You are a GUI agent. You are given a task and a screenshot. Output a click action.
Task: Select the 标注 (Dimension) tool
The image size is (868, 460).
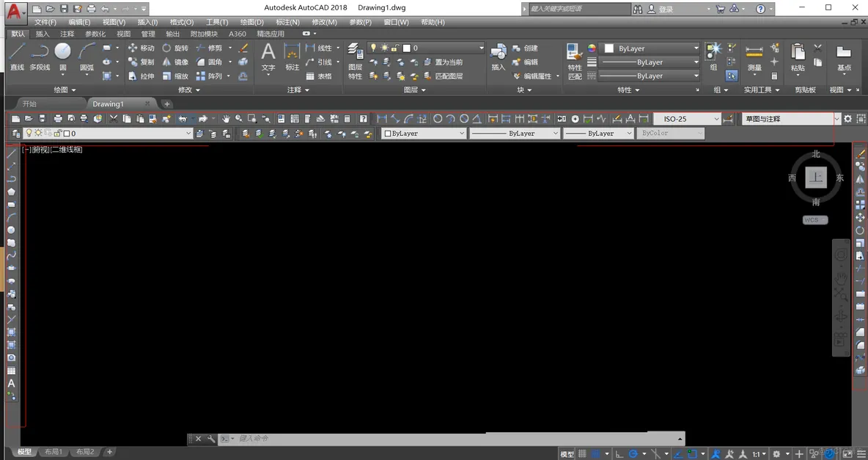(292, 57)
